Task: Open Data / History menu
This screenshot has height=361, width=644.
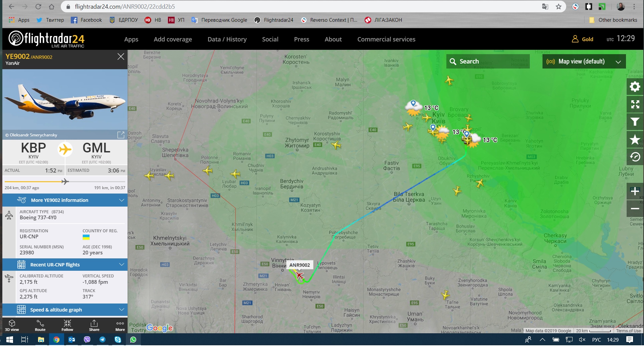Action: pos(227,39)
